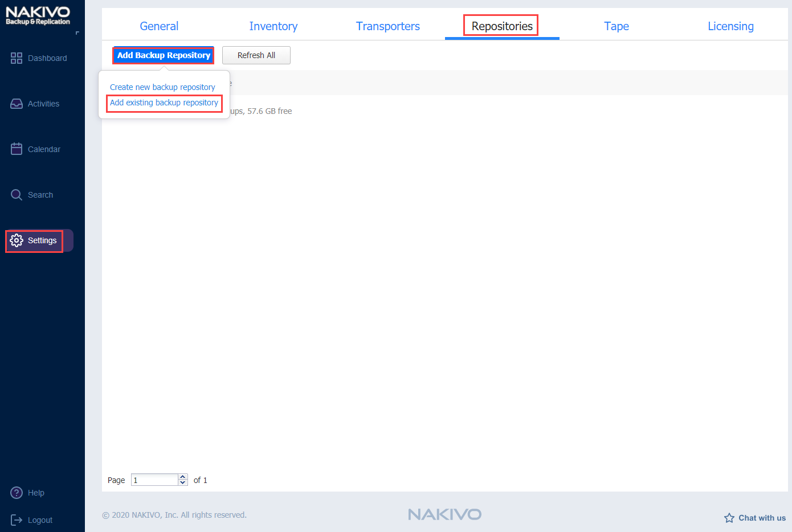
Task: Select the Repositories tab
Action: [502, 26]
